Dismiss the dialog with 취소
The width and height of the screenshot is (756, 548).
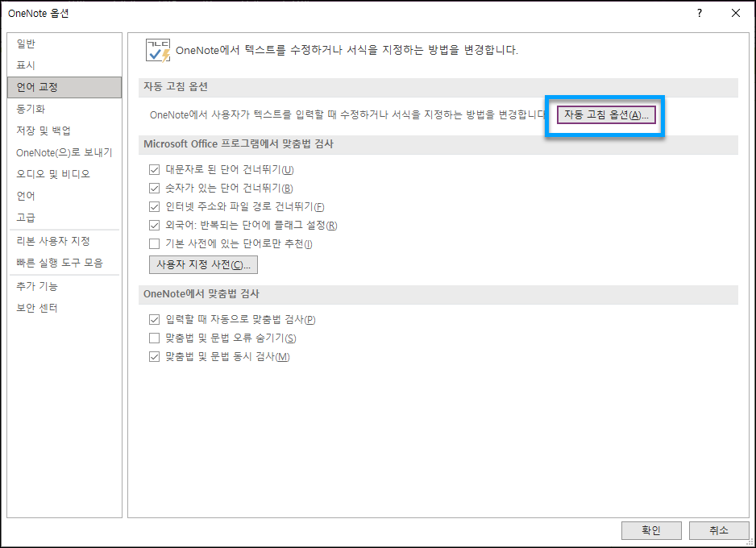[718, 530]
